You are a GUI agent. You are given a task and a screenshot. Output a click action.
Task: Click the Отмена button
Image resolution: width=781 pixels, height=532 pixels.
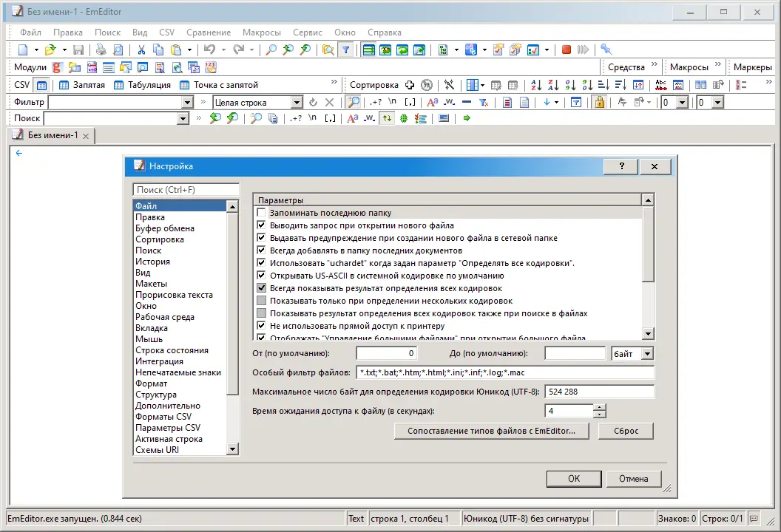634,479
